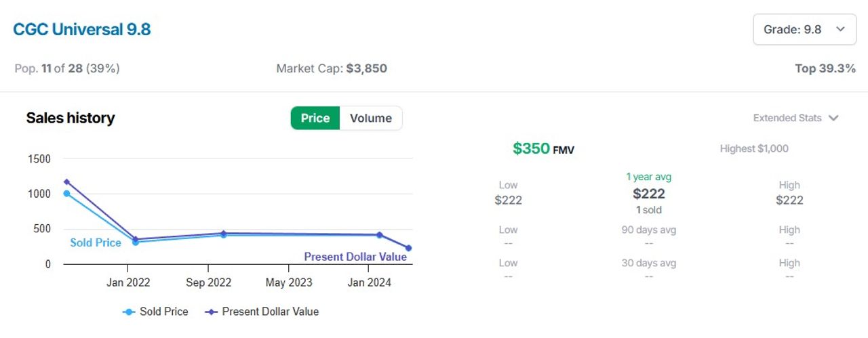Click the first Sold Price data point near 1000

coord(66,194)
